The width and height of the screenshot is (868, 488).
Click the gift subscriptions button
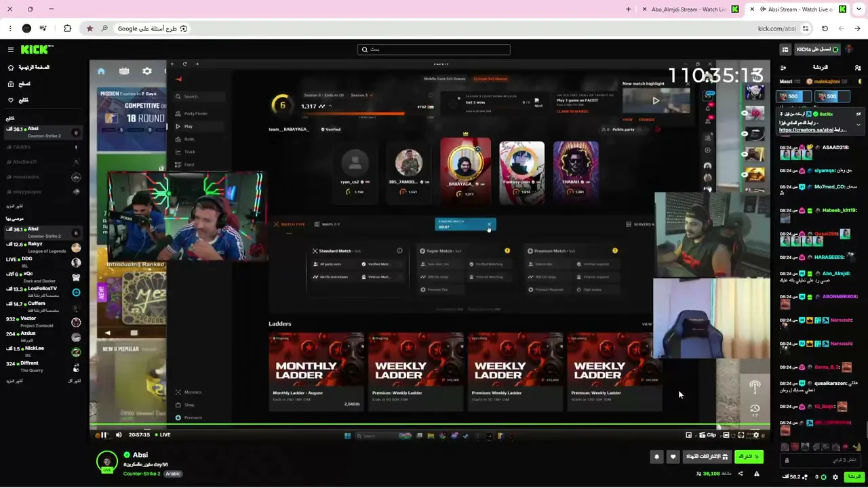707,457
